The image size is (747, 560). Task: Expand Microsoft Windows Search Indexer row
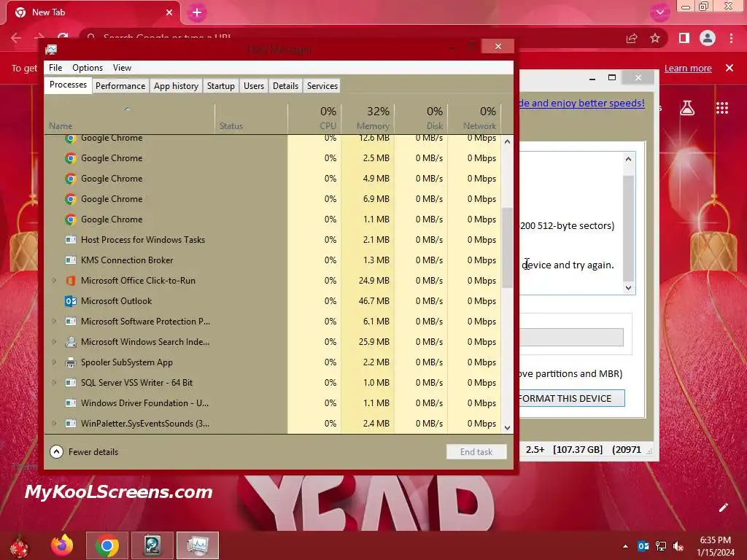point(54,342)
